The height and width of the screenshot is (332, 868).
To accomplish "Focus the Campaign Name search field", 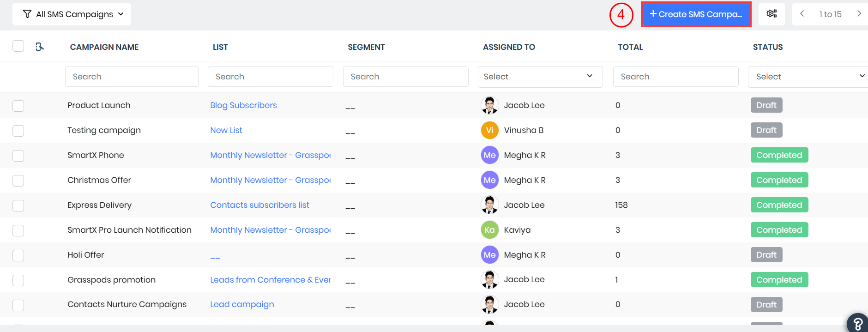I will click(132, 77).
